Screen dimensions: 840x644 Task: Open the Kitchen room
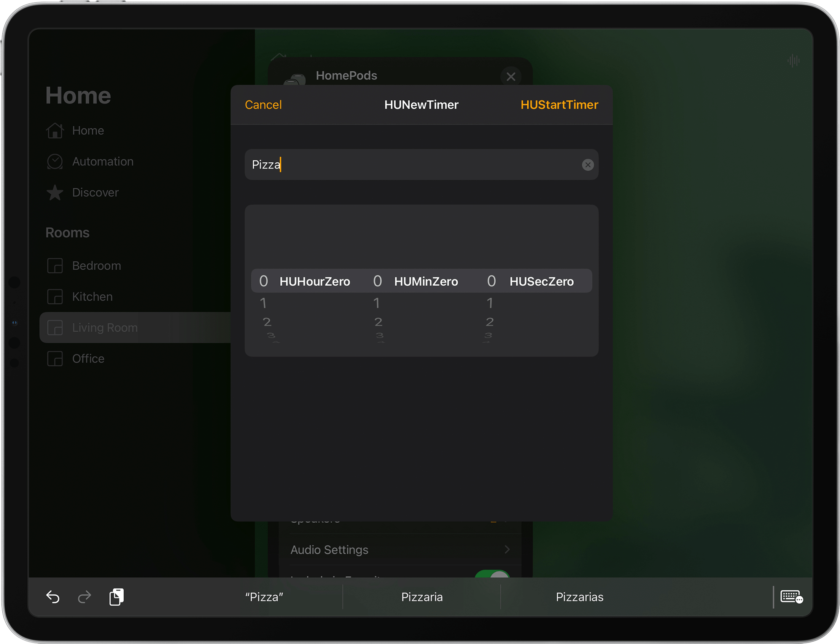coord(92,297)
